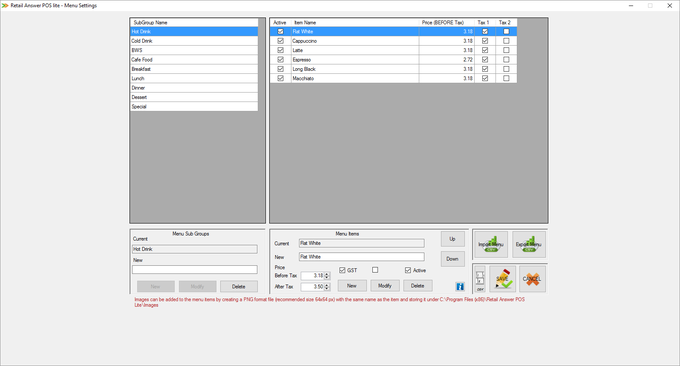Click the Export Menu CSV icon button
This screenshot has height=366, width=680.
click(529, 245)
